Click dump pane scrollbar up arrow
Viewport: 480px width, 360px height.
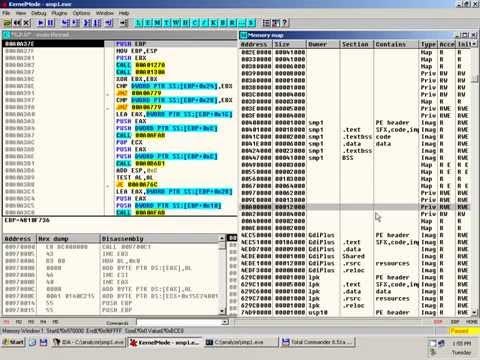pyautogui.click(x=222, y=238)
